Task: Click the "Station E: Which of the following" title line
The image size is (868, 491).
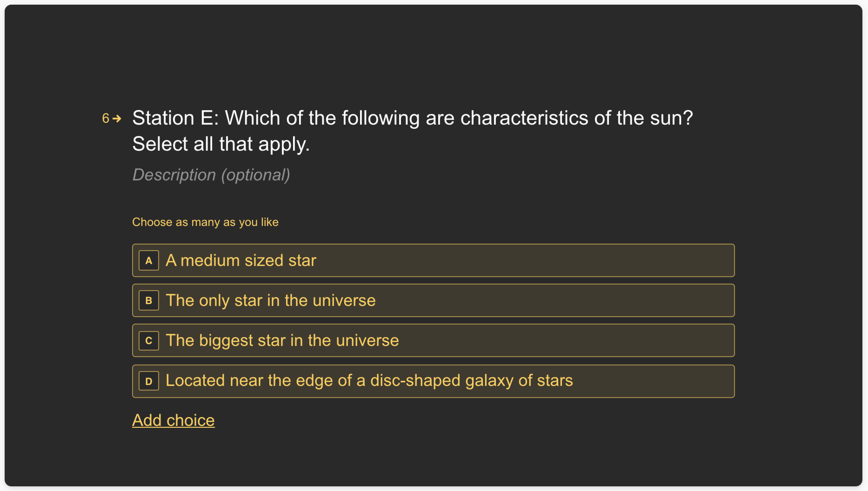Action: click(x=413, y=118)
